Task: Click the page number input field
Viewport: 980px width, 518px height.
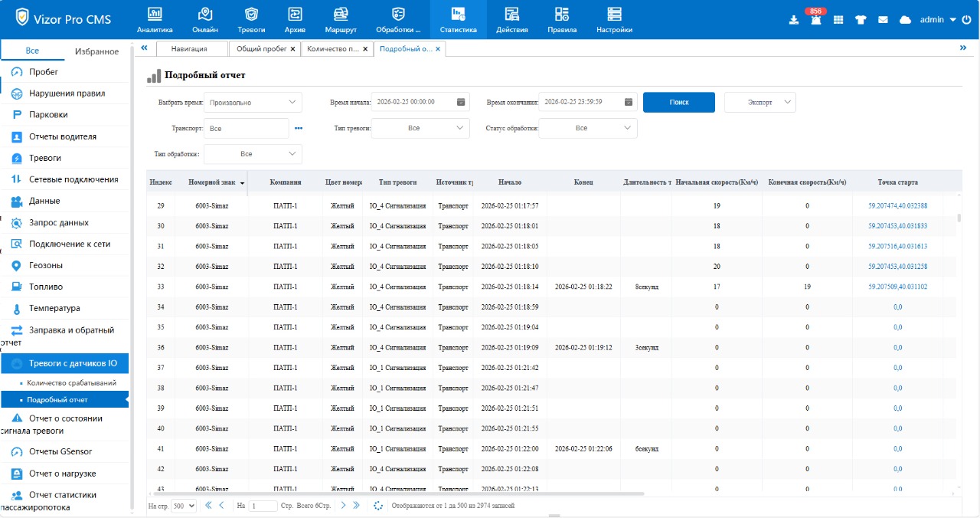Action: pos(263,506)
